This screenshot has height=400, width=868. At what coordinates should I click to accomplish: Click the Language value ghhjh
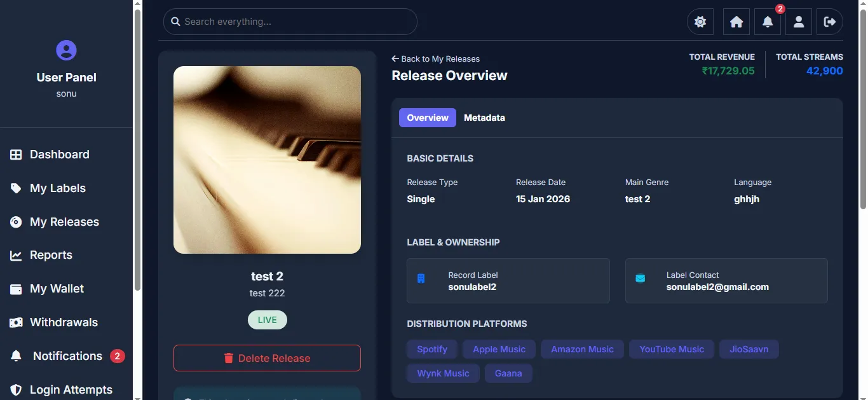(x=747, y=199)
